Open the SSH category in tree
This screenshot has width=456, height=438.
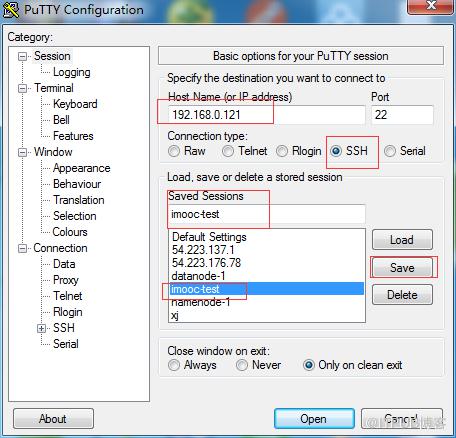tap(64, 328)
